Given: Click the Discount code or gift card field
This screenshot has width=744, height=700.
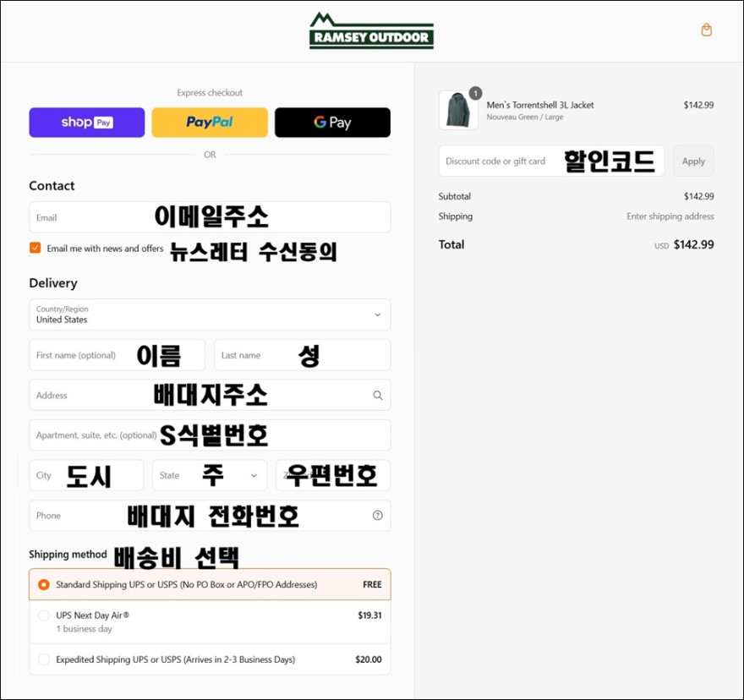Looking at the screenshot, I should pos(551,161).
